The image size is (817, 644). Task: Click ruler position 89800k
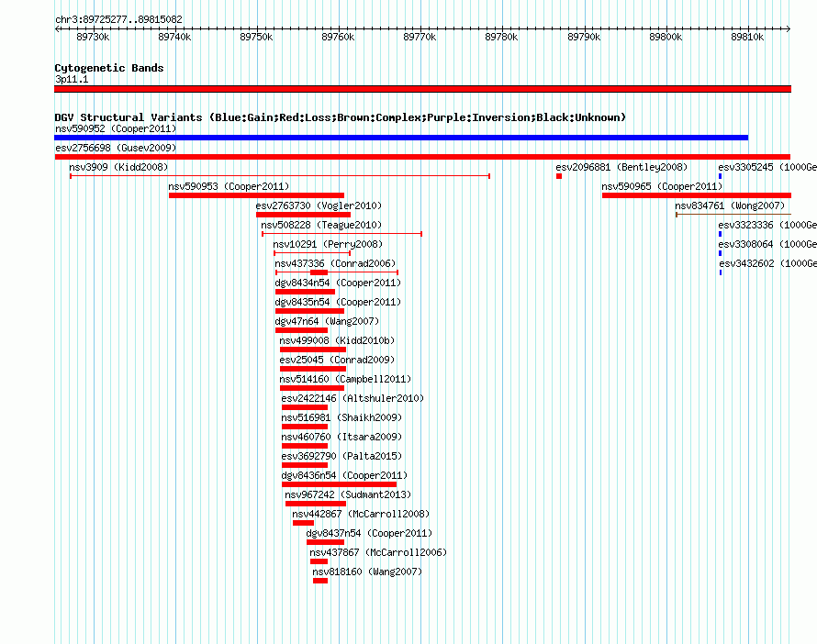(x=666, y=37)
